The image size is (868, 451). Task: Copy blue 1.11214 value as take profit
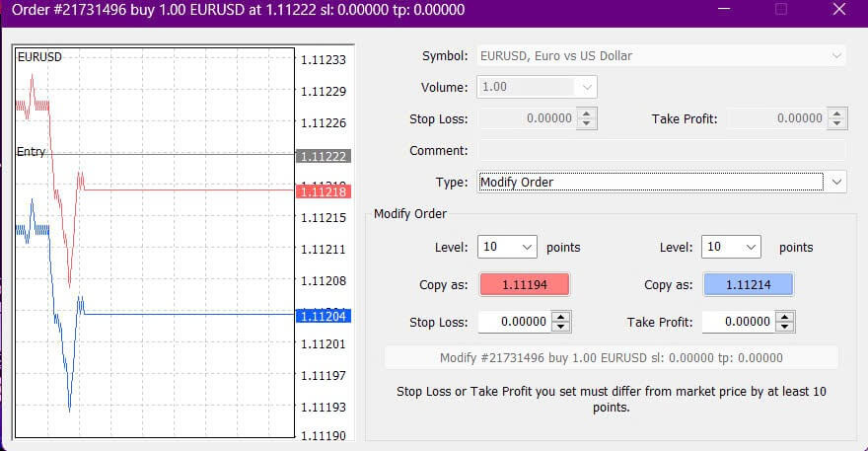point(748,284)
